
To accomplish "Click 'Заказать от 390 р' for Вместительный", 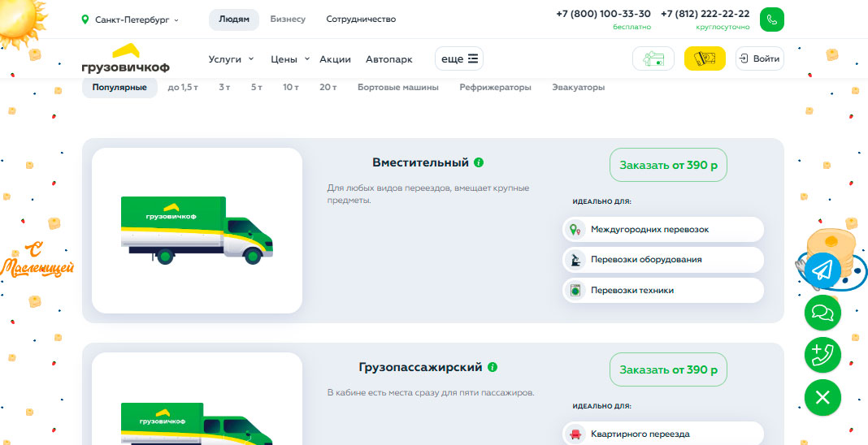I will [668, 165].
